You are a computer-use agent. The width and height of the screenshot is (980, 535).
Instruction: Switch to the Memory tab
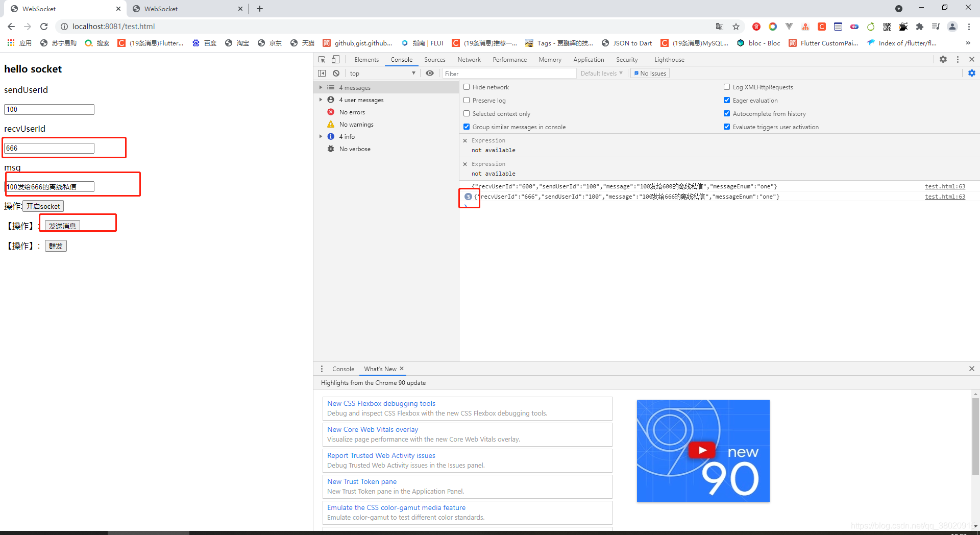click(x=550, y=60)
